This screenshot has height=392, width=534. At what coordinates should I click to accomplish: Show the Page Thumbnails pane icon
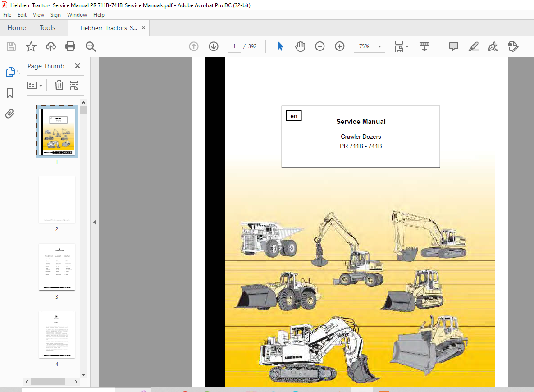pos(10,72)
